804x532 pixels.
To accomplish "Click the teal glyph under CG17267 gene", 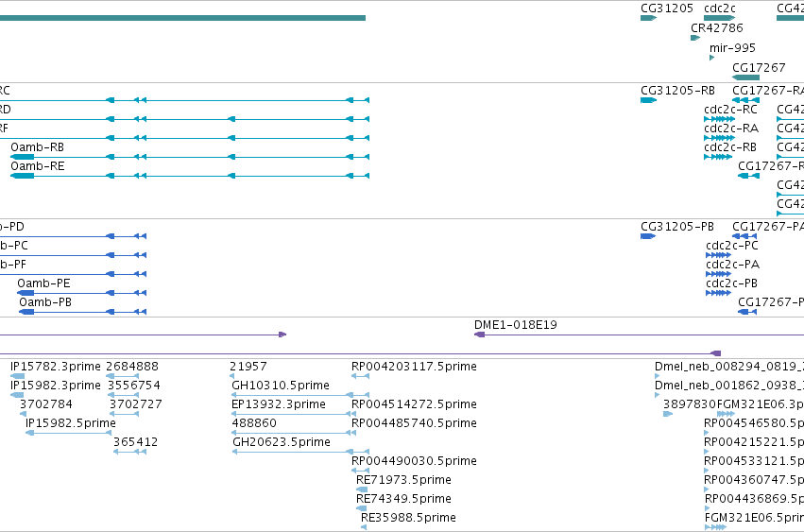I will (745, 77).
